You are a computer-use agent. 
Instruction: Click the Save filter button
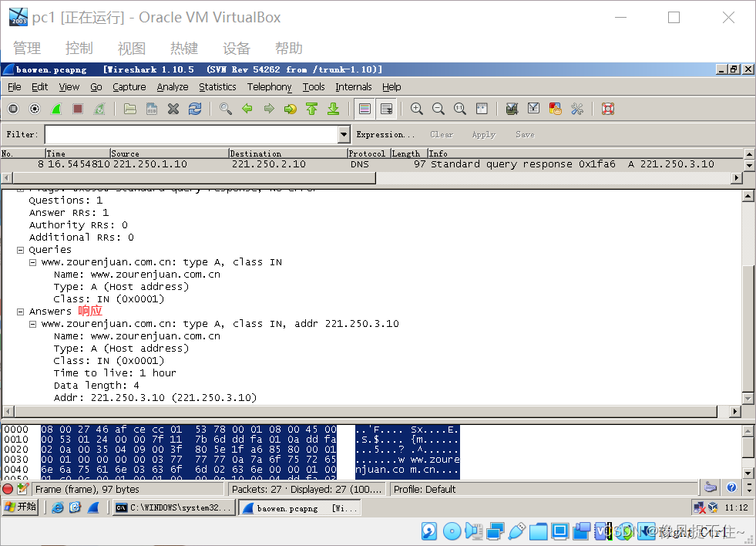coord(525,134)
